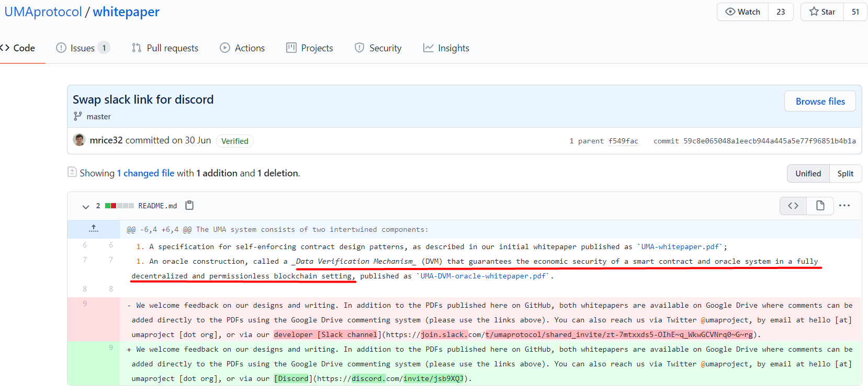Open the stargazers count 51

click(x=855, y=12)
